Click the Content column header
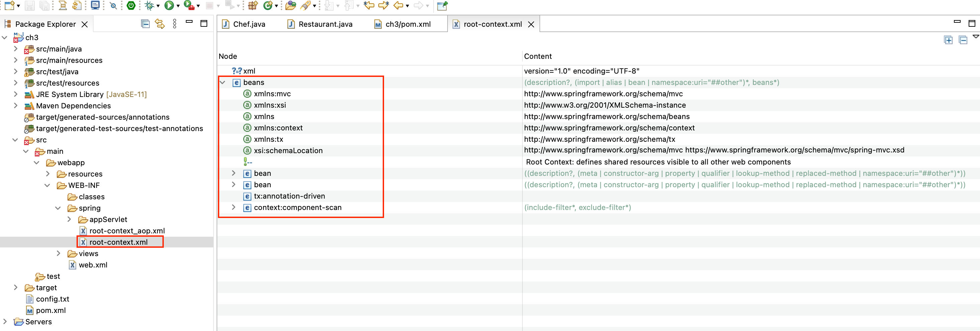The width and height of the screenshot is (980, 331). tap(537, 56)
